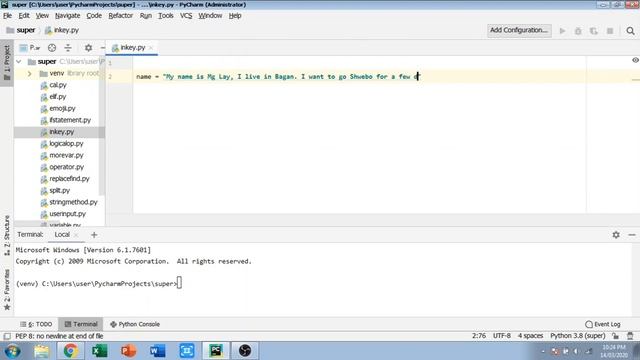Viewport: 640px width, 360px height.
Task: Click the green Run icon
Action: [x=562, y=31]
